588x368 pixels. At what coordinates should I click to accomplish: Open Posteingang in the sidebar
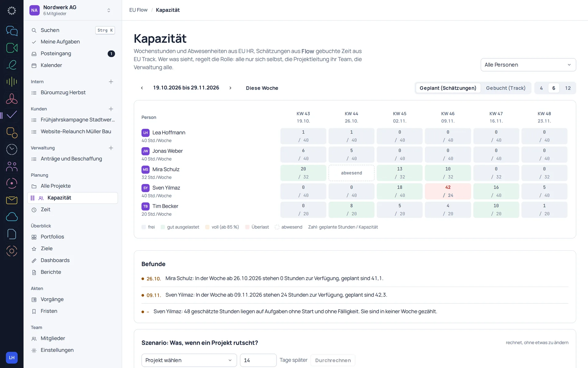click(x=73, y=54)
